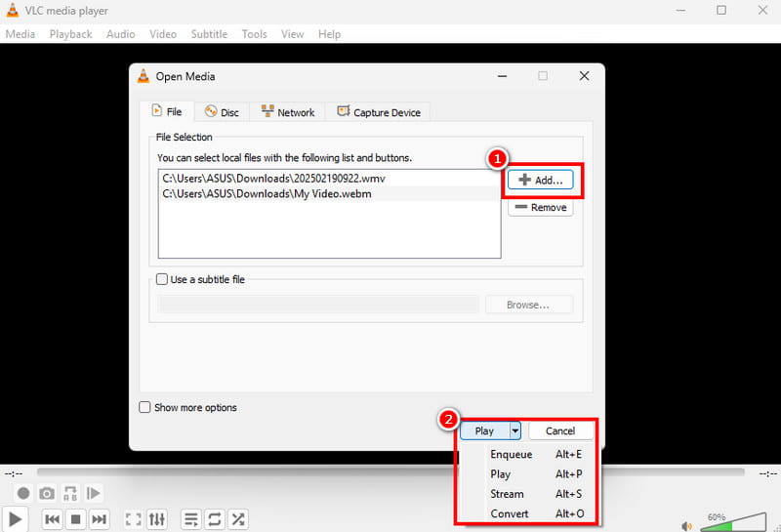Click the Add... button
This screenshot has width=781, height=532.
point(541,180)
